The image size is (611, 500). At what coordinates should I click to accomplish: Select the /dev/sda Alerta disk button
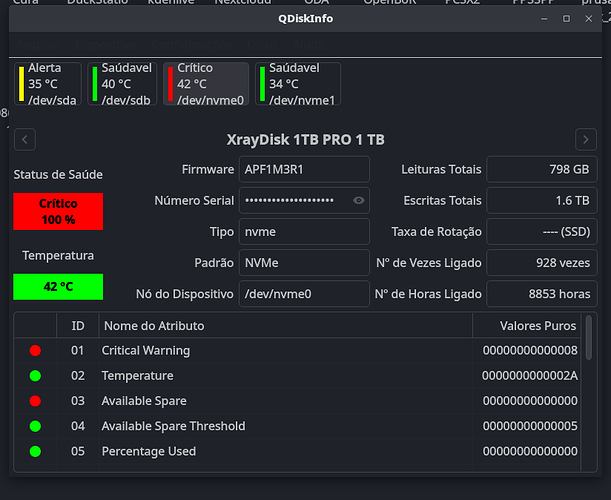point(48,84)
